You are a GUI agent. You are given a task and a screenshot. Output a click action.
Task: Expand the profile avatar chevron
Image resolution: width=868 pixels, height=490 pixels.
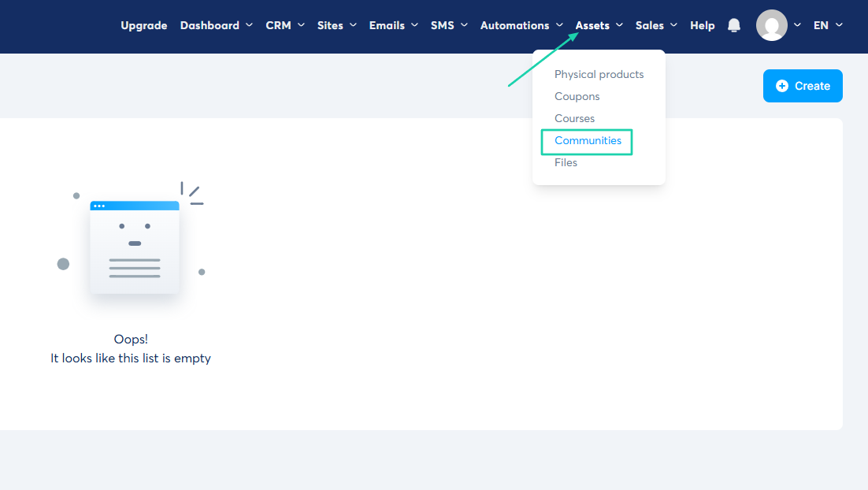click(x=798, y=25)
